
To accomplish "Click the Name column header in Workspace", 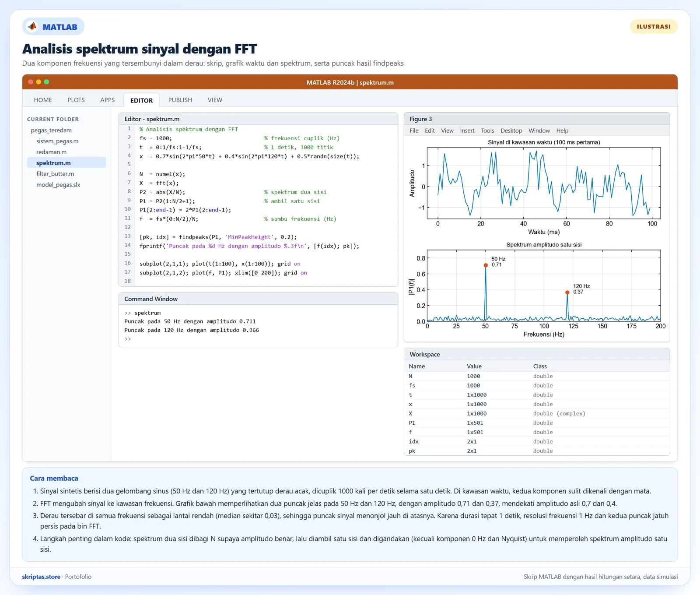I will click(417, 366).
